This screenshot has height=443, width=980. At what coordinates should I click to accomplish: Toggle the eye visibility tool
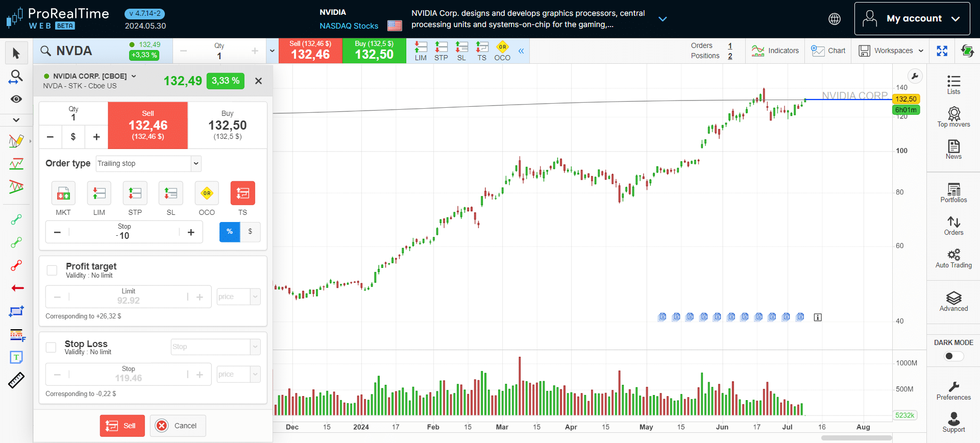point(16,99)
